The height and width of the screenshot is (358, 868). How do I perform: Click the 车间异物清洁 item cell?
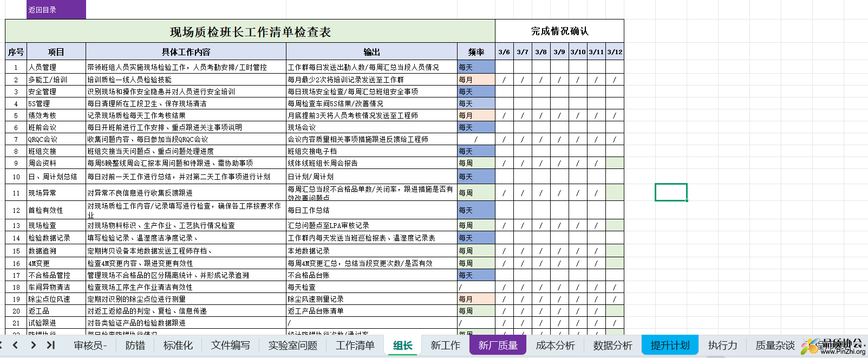pos(56,287)
